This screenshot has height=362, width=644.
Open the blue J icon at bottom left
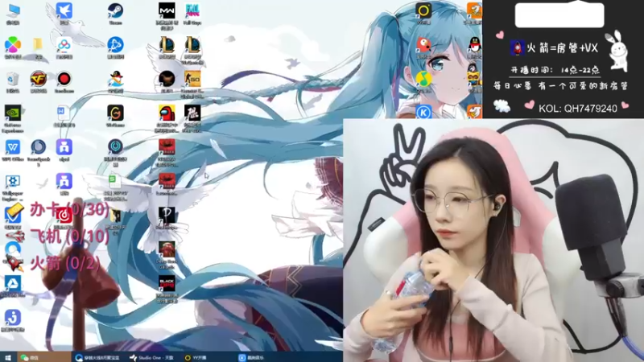tap(13, 317)
